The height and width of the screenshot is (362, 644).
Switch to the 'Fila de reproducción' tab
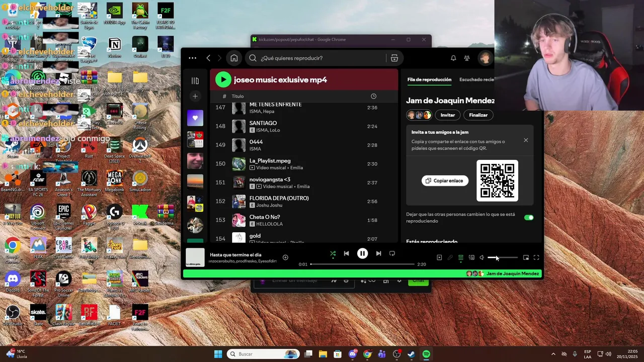(429, 79)
